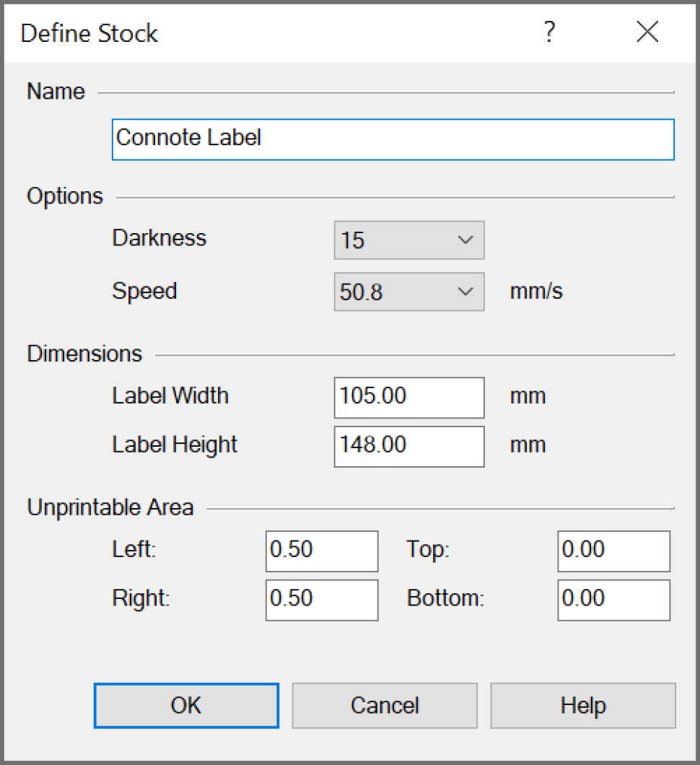Click the Top margin input box
The image size is (700, 765).
click(613, 551)
